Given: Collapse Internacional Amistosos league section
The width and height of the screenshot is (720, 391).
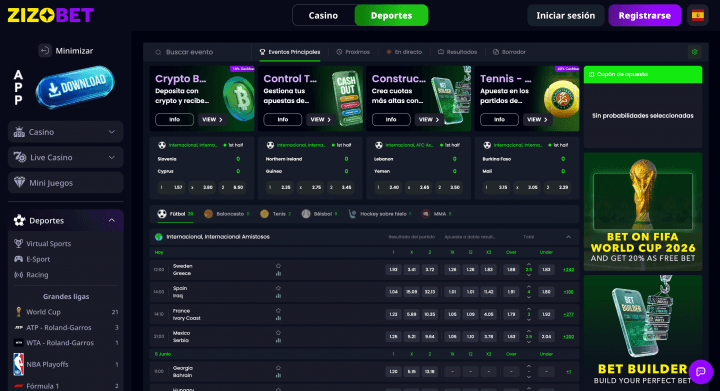Looking at the screenshot, I should 568,237.
